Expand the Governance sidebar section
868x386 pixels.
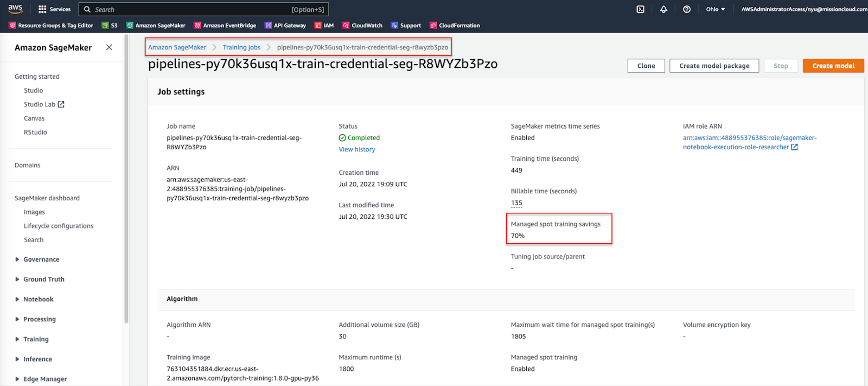[41, 260]
